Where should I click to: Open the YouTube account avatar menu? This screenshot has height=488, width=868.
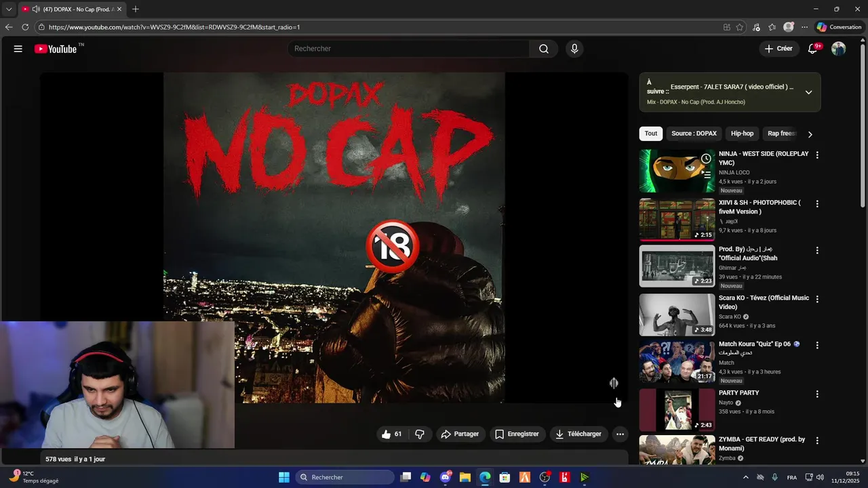(x=839, y=49)
